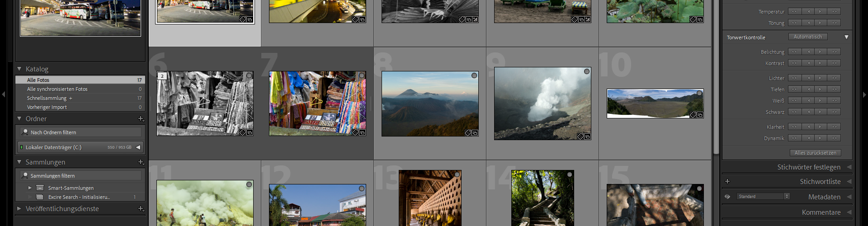Click plus icon in Stichwortliste header
The image size is (868, 226).
pos(727,181)
